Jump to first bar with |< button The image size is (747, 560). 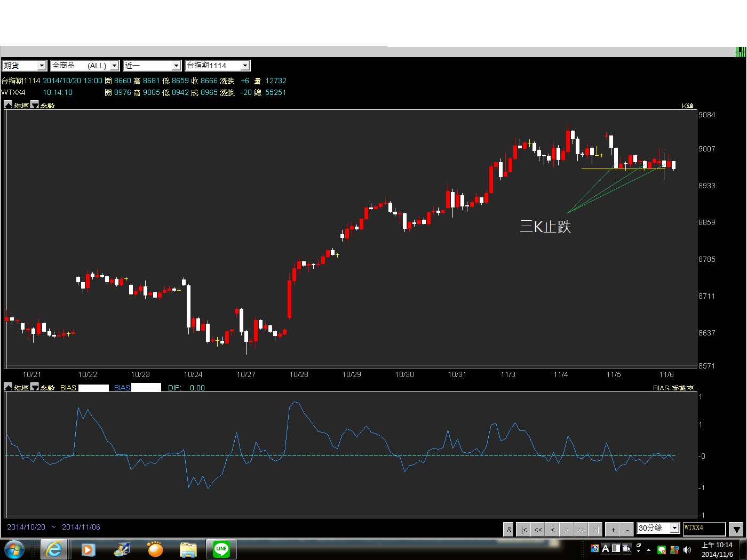(524, 529)
